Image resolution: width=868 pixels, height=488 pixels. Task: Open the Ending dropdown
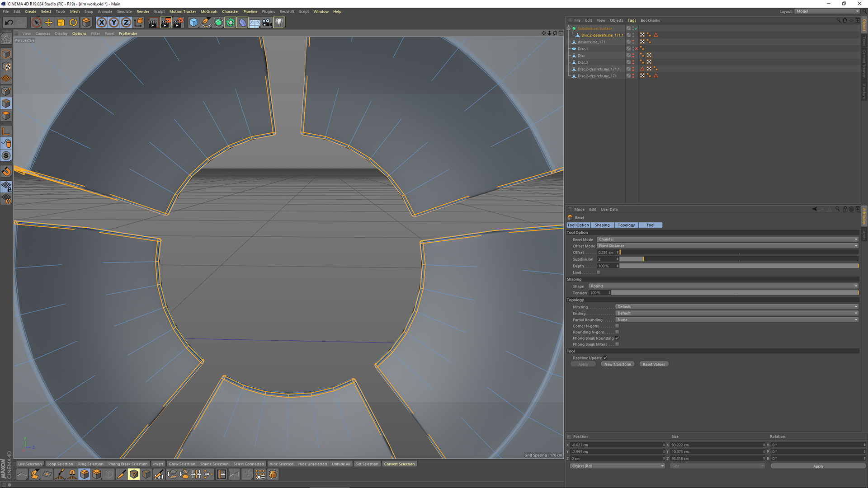(x=737, y=313)
